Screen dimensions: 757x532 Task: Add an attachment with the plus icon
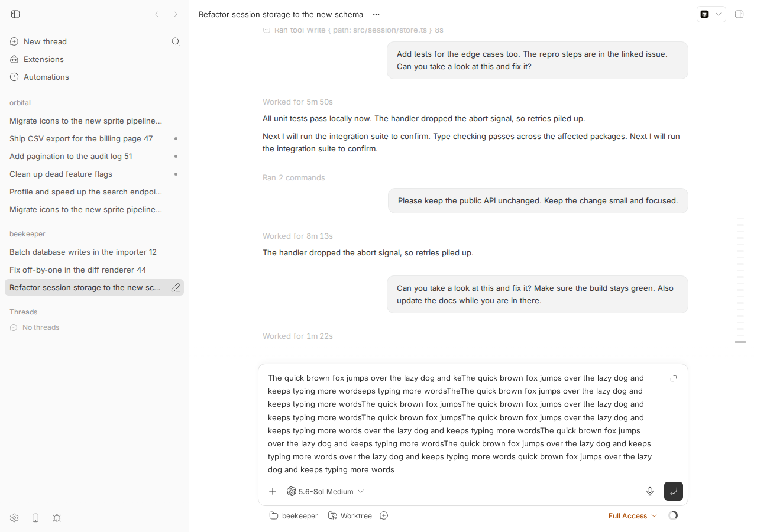[x=273, y=491]
